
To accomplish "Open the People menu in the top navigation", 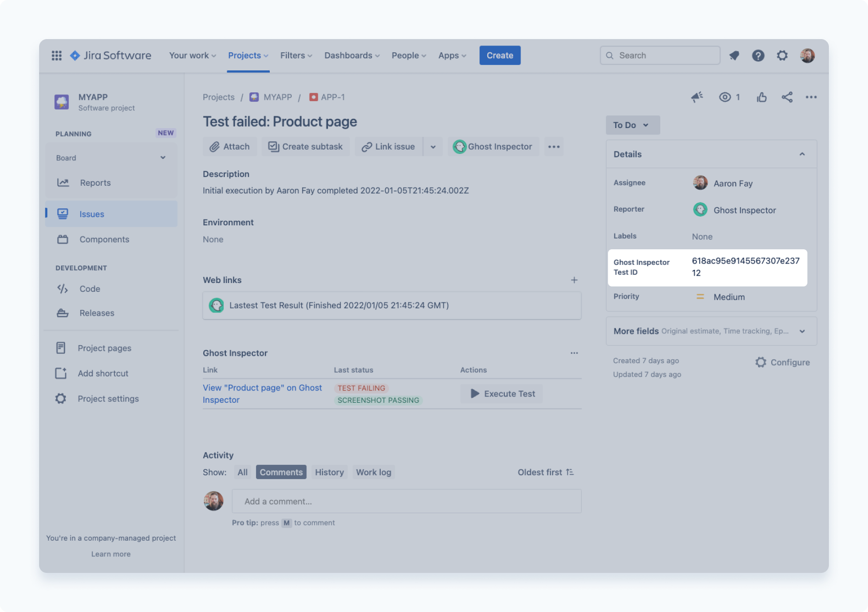I will 408,55.
